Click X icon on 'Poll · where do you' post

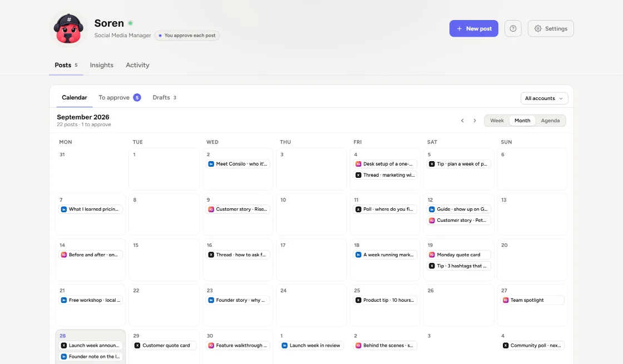358,209
